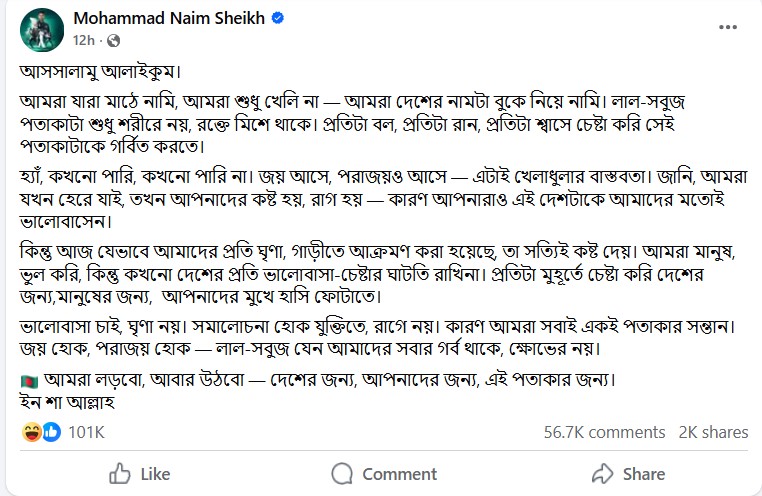
Task: Click the closing line ইন শা আল্লাহ
Action: (69, 403)
